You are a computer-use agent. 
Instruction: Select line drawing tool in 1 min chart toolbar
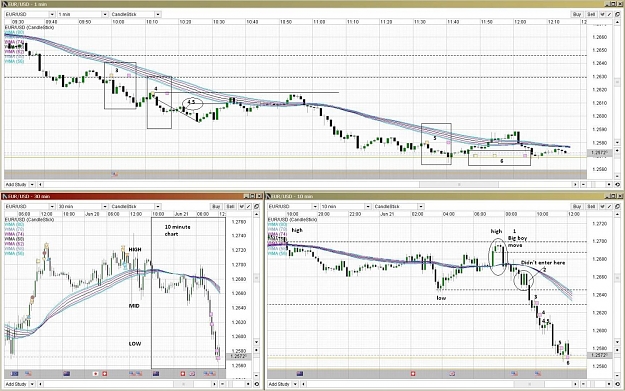609,14
